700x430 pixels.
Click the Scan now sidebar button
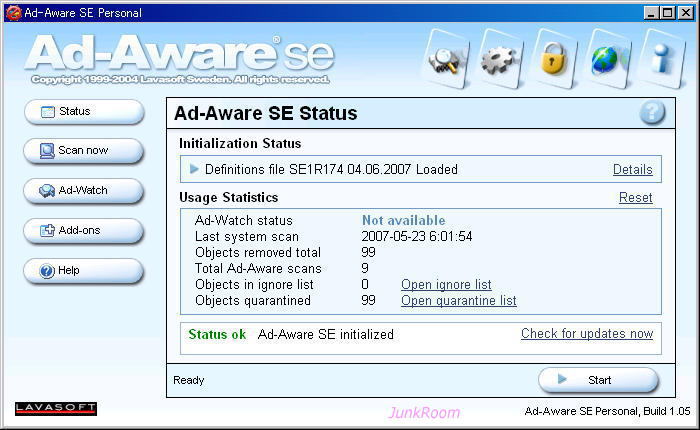[x=84, y=151]
